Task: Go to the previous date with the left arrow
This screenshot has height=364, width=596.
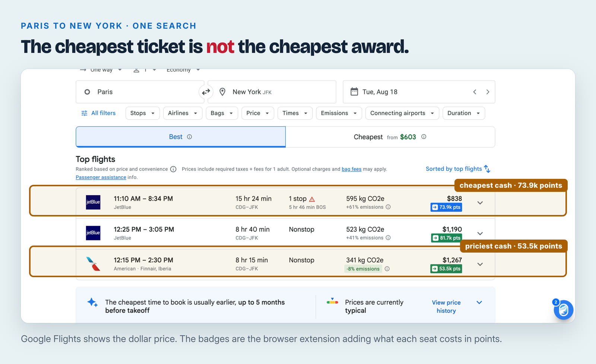Action: point(475,92)
